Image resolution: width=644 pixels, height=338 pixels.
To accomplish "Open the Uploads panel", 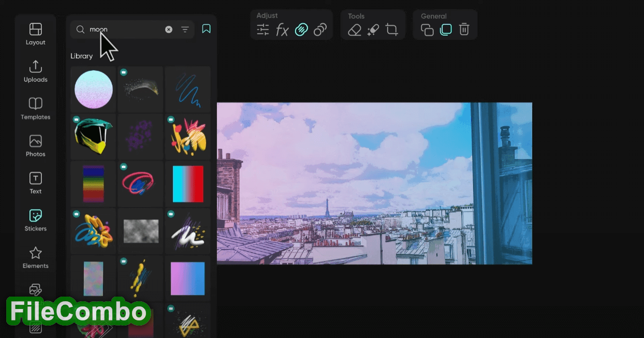I will [x=35, y=71].
